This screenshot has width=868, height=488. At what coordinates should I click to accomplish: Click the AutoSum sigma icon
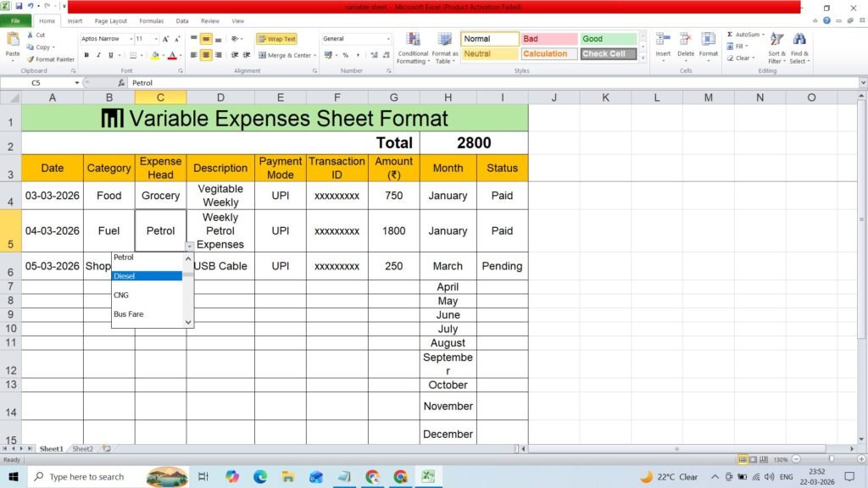coord(730,34)
